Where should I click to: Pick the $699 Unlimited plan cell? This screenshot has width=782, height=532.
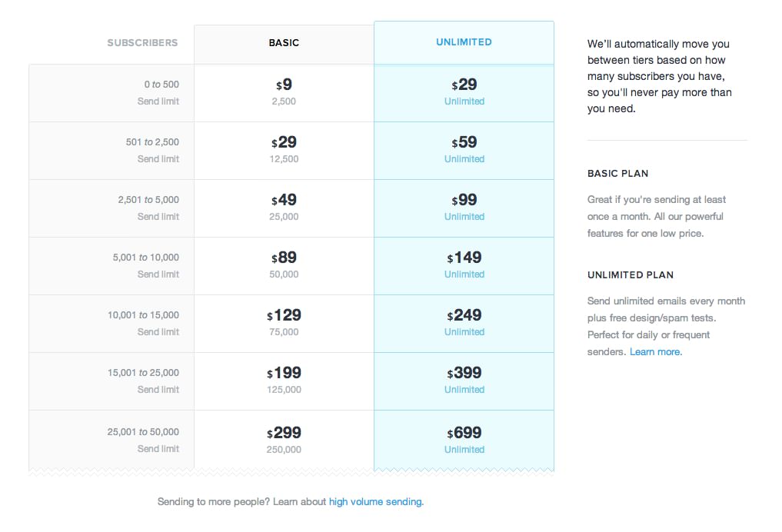pos(464,440)
